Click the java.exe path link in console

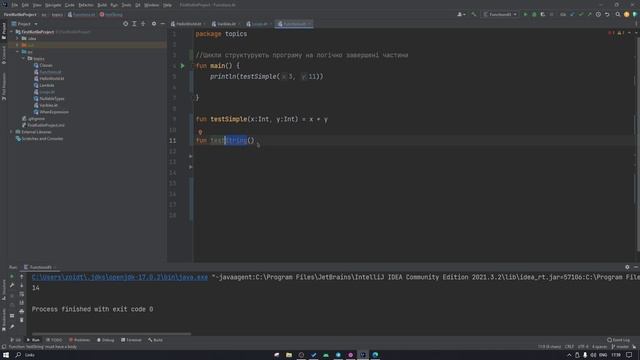(x=120, y=277)
